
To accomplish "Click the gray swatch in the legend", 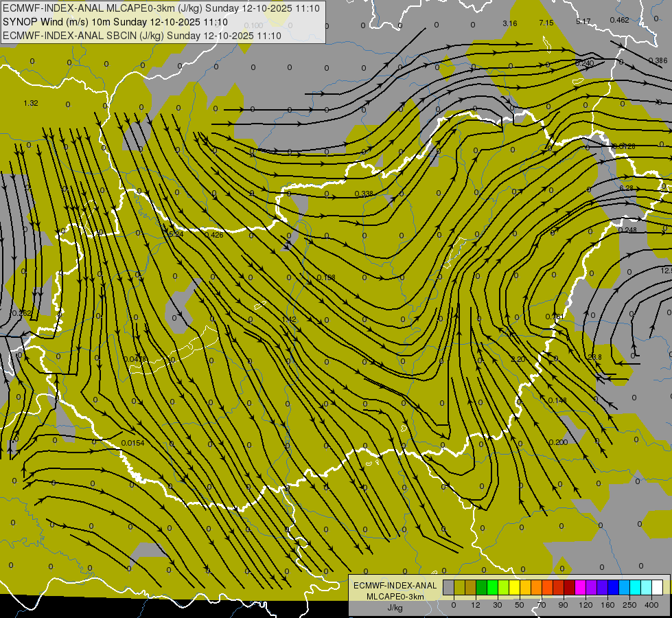I will tap(449, 588).
